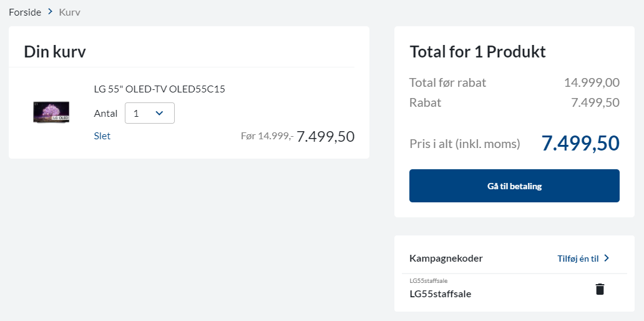644x321 pixels.
Task: Click the arrow inside the Antal selector
Action: 159,113
